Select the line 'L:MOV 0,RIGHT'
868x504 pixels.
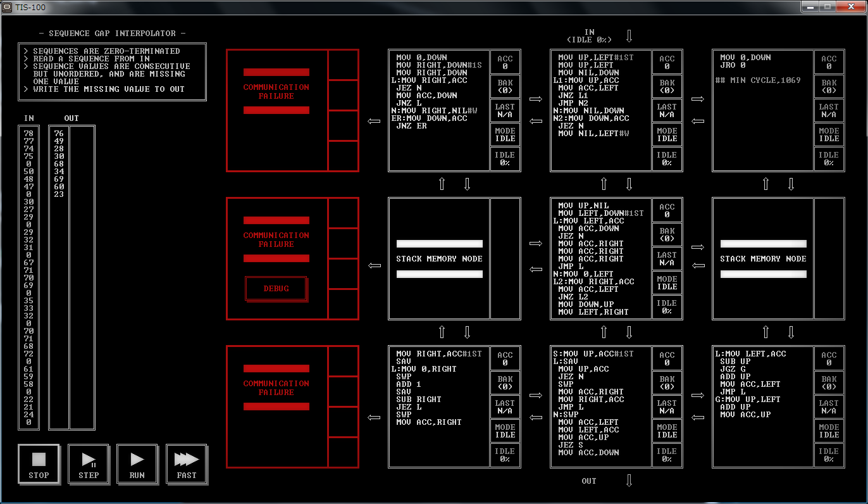click(424, 369)
